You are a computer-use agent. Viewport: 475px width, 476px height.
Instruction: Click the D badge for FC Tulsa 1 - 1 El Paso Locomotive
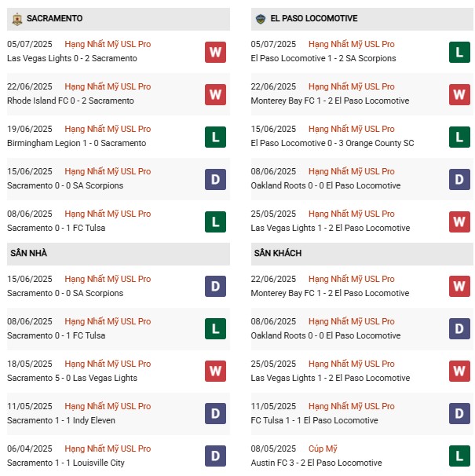459,414
